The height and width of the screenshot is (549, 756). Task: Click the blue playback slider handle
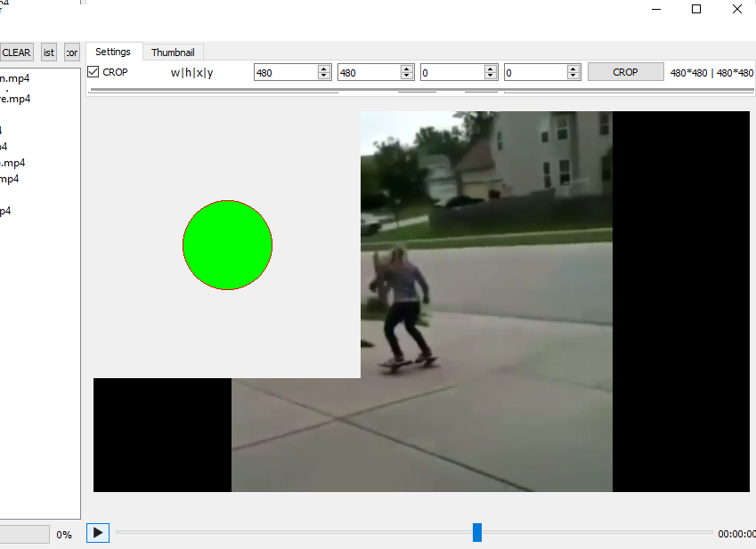coord(476,533)
